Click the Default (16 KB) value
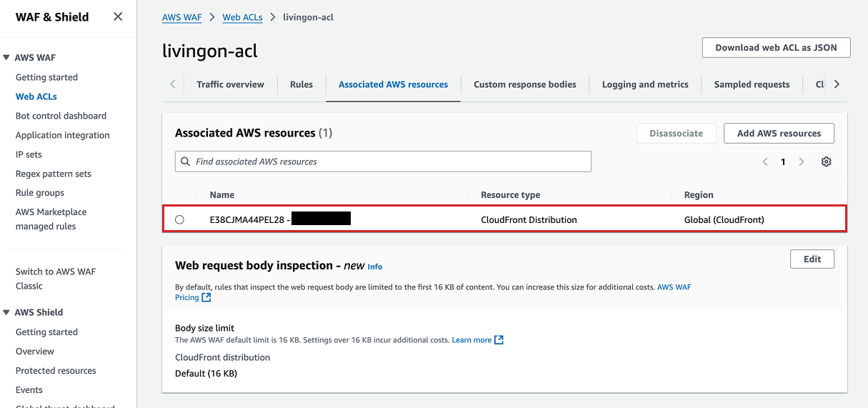 point(206,373)
